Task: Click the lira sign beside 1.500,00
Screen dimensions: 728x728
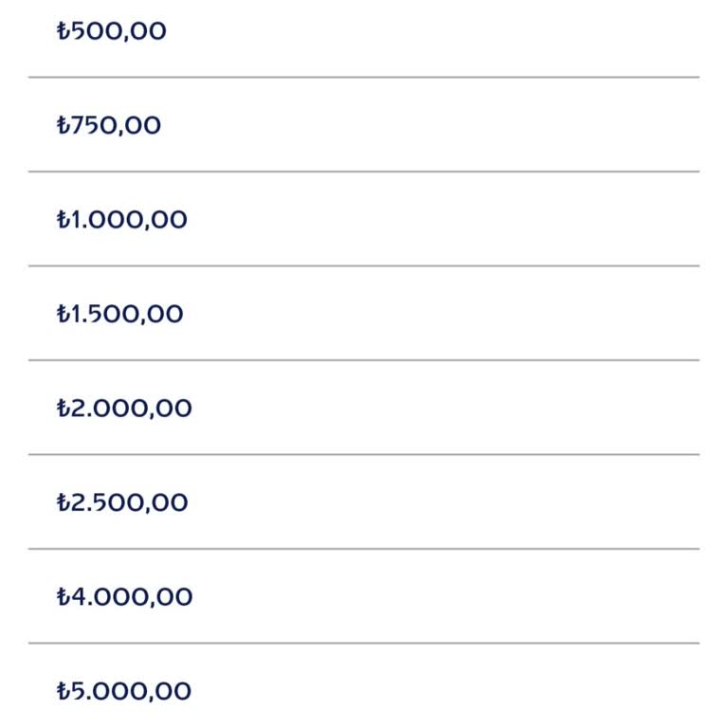Action: (64, 314)
